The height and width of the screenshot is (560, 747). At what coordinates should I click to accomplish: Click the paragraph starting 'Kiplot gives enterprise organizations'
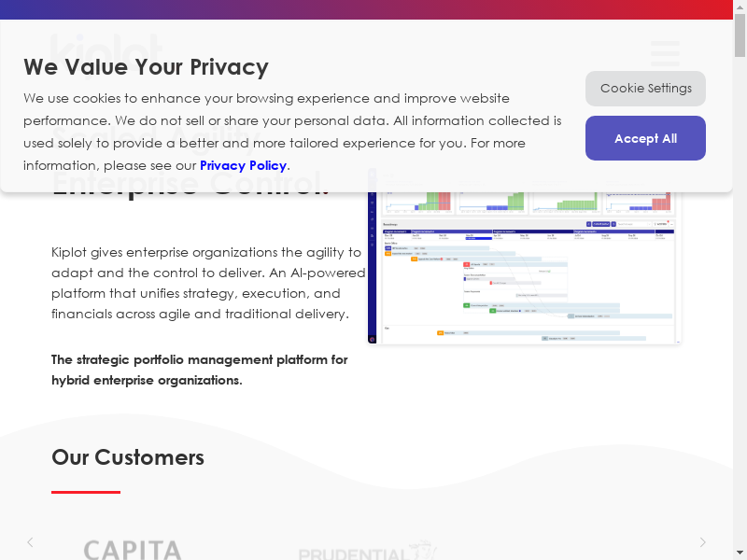(207, 283)
